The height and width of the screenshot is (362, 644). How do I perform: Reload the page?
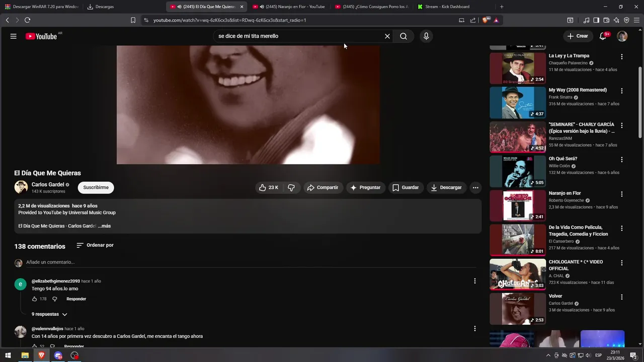point(27,20)
